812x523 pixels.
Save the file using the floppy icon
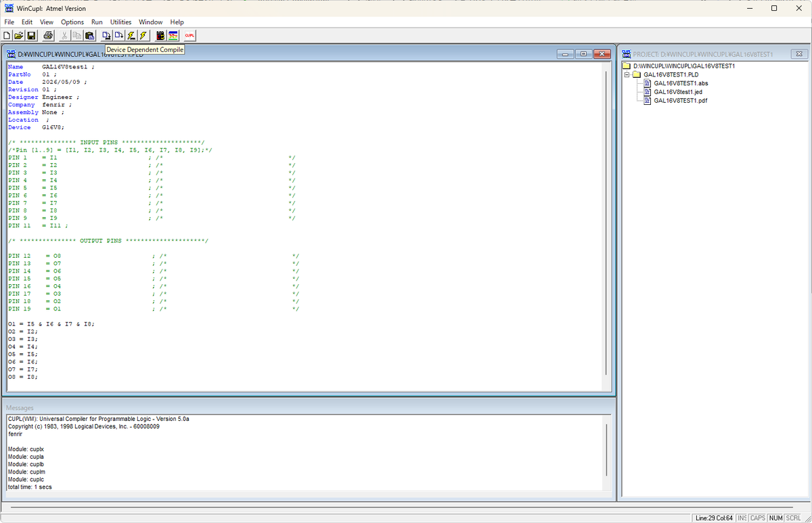(x=31, y=35)
